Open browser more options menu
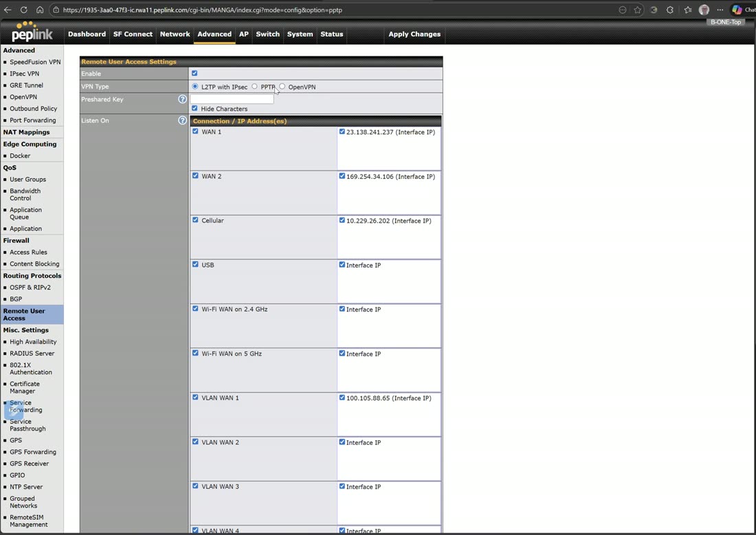The height and width of the screenshot is (535, 756). [x=720, y=10]
